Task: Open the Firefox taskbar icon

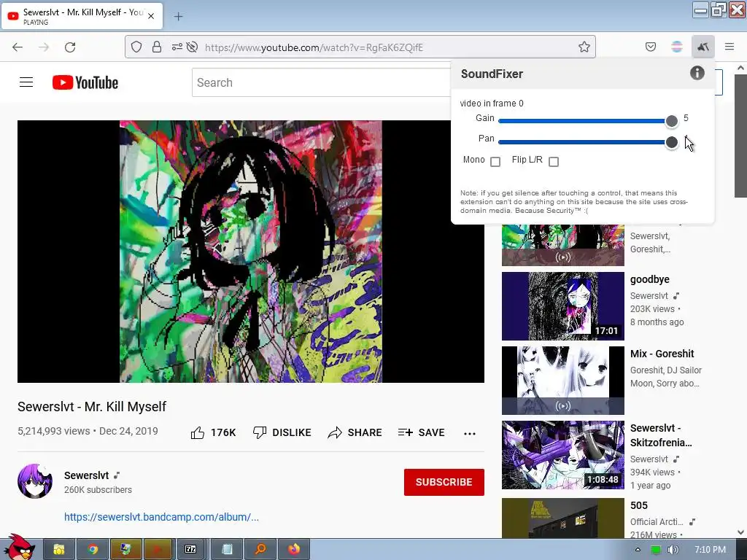Action: click(294, 550)
